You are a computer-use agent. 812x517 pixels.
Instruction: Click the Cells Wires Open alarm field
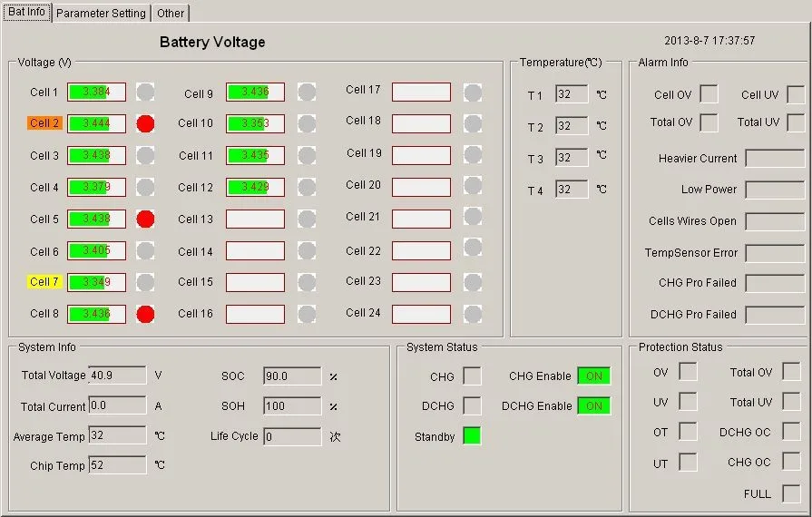(775, 221)
